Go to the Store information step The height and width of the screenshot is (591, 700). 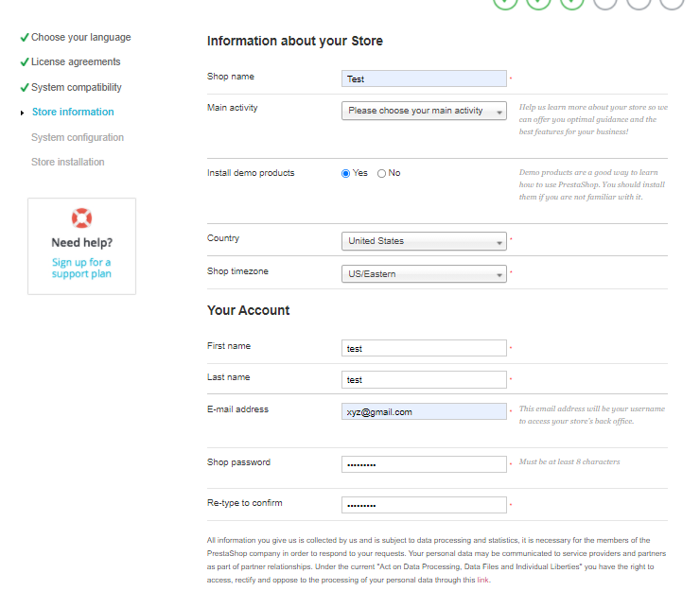pyautogui.click(x=73, y=113)
